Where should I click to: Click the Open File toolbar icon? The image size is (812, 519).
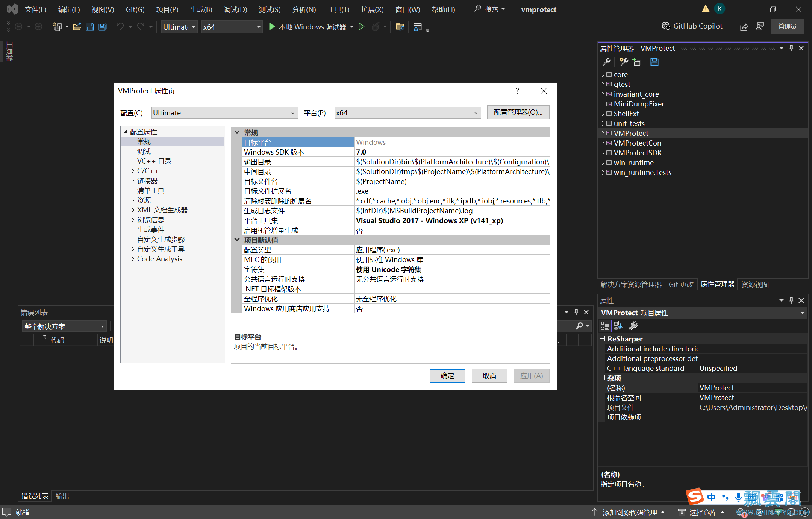[77, 27]
